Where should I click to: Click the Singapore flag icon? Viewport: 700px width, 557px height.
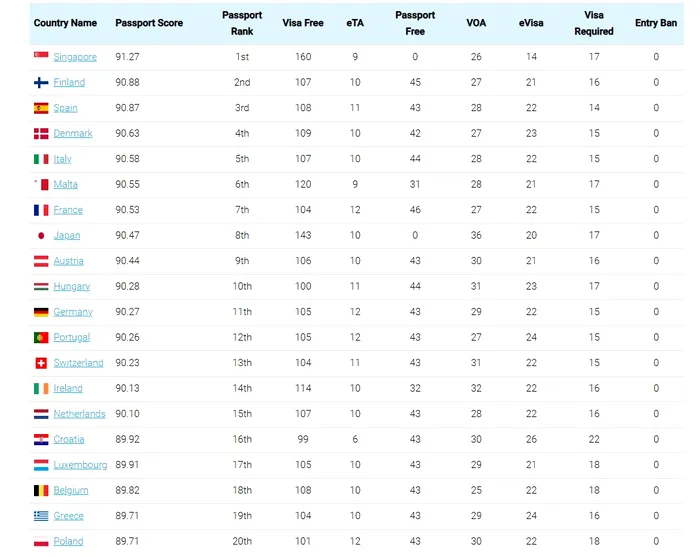coord(41,57)
